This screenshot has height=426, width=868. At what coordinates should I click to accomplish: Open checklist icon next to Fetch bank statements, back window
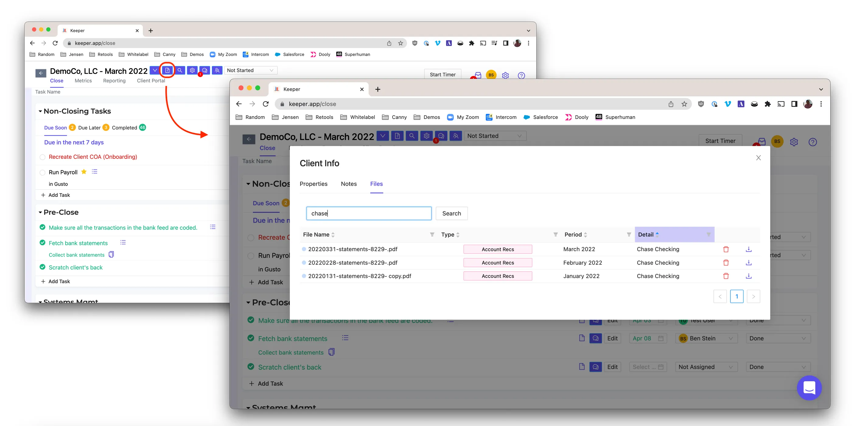point(123,243)
